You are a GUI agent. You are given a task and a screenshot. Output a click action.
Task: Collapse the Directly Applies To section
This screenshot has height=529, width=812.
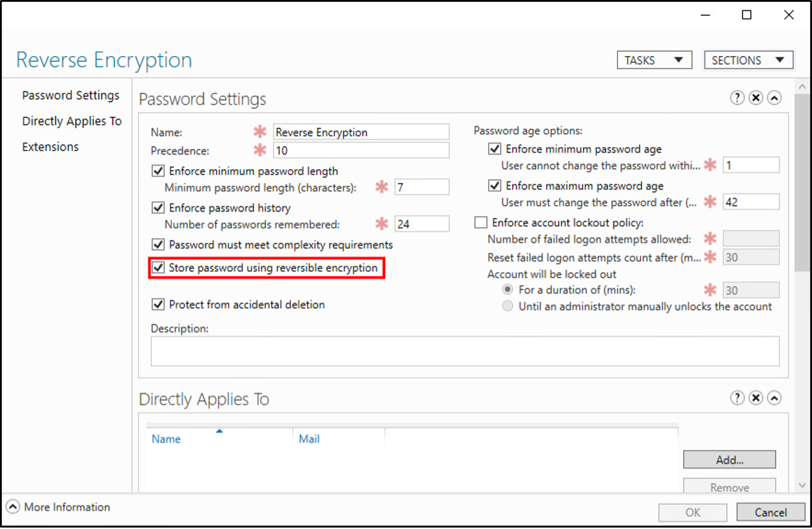click(x=774, y=398)
